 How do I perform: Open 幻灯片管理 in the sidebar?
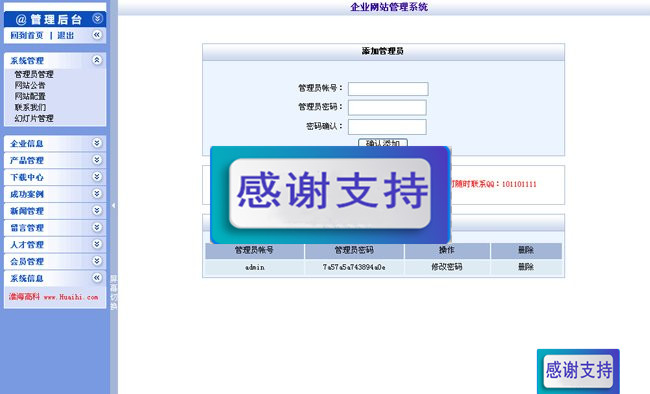tap(34, 118)
